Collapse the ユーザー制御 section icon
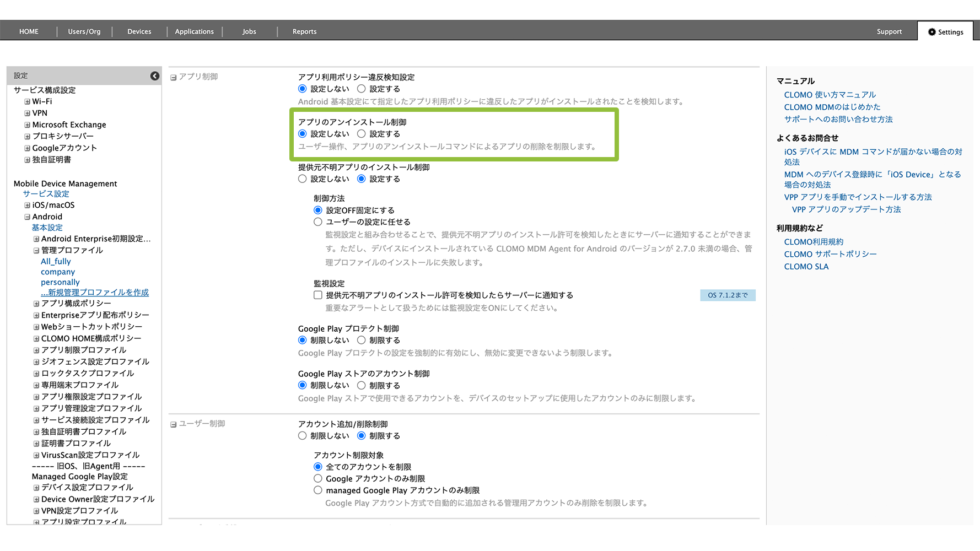Screen dimensions: 980x551 coord(174,424)
